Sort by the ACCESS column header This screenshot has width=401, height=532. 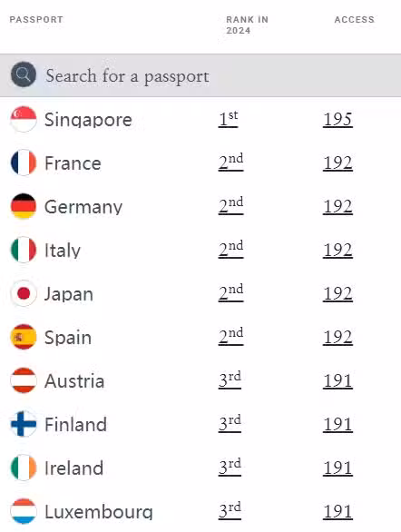click(x=354, y=20)
